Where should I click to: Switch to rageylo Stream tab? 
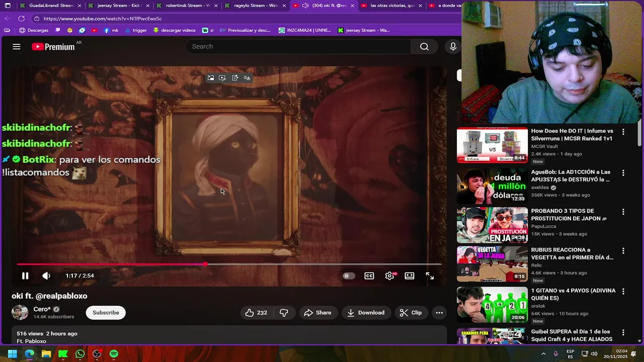click(256, 6)
